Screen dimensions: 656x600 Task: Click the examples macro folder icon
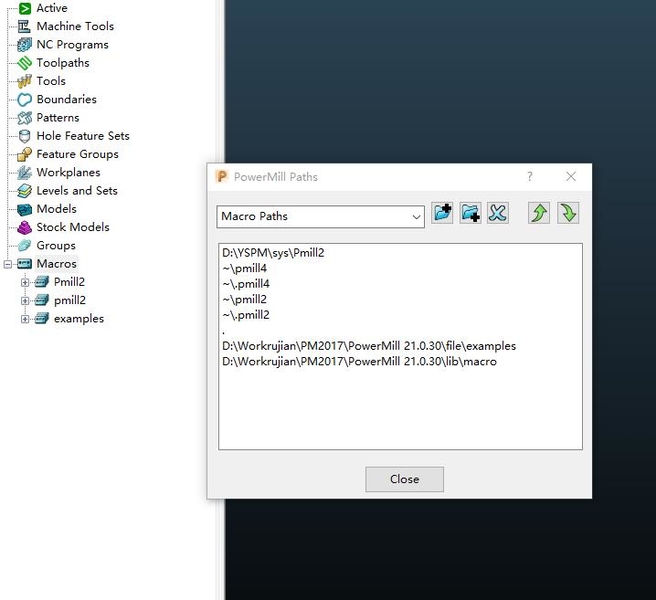click(41, 319)
